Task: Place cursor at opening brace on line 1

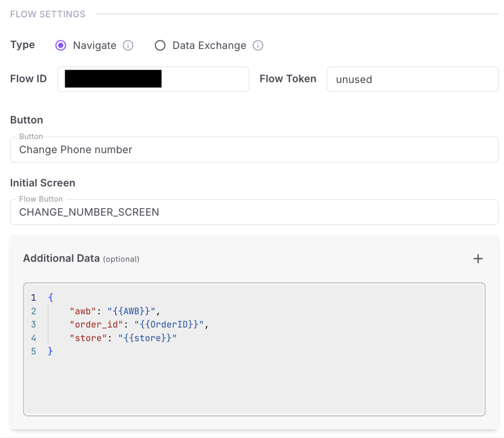Action: point(51,298)
